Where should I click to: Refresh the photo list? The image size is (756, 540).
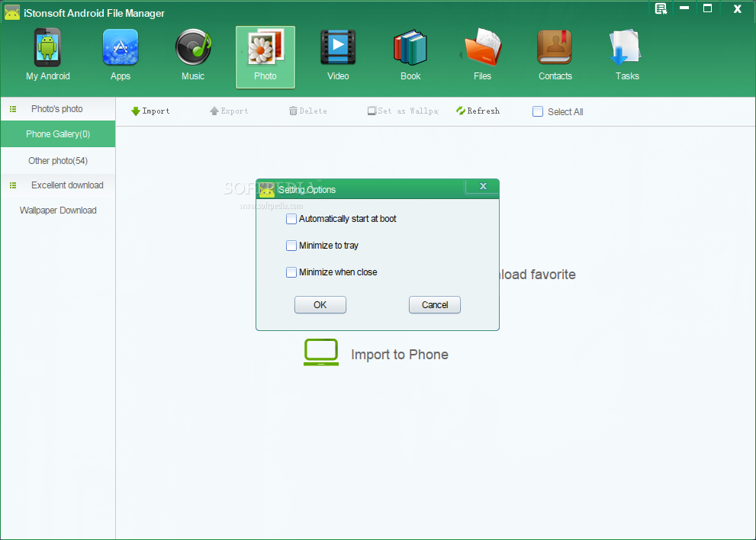click(x=478, y=111)
